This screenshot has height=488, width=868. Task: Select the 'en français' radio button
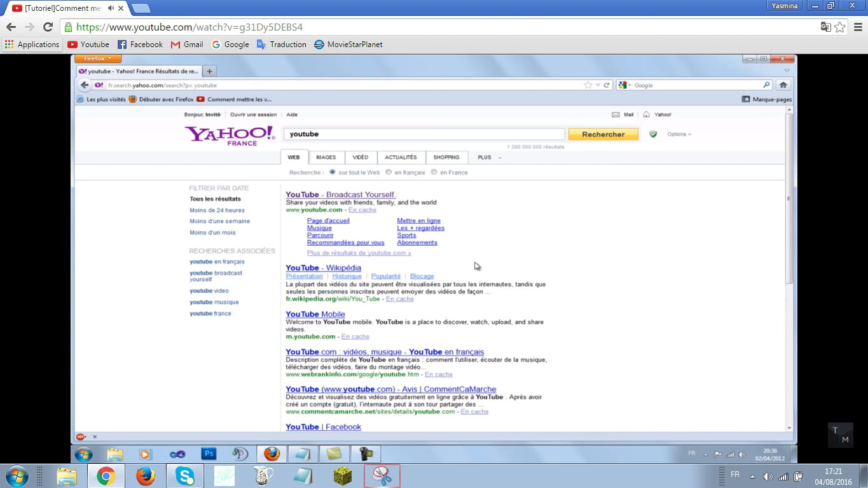pos(389,172)
